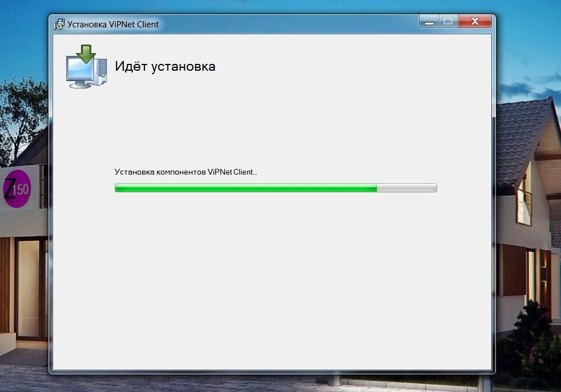Image resolution: width=561 pixels, height=392 pixels.
Task: Click the 'Установка компонентов ViPNet Client...' status text
Action: pyautogui.click(x=185, y=172)
